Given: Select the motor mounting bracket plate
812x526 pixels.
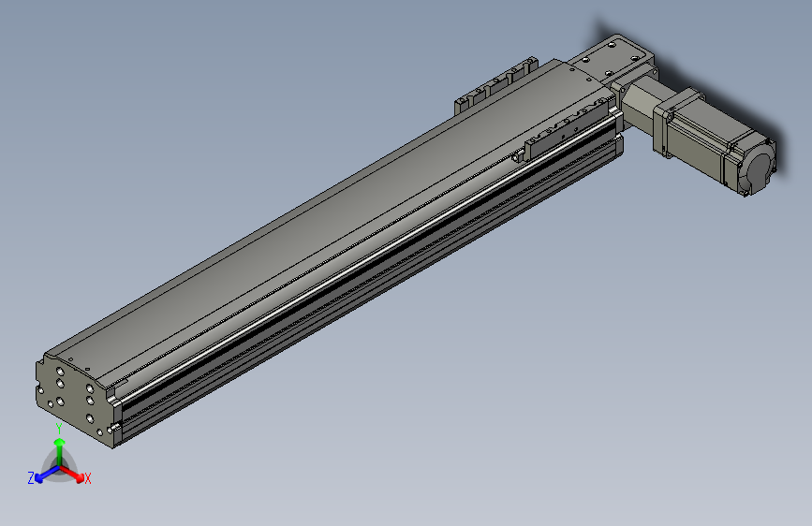Looking at the screenshot, I should click(x=613, y=59).
